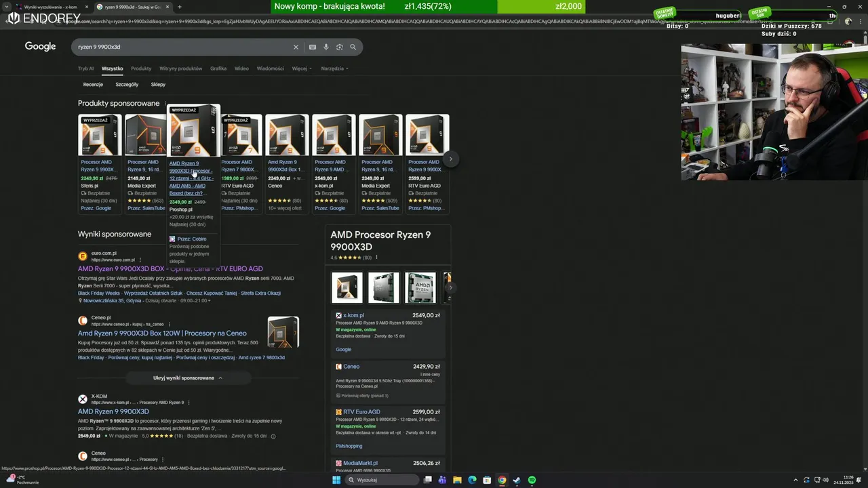
Task: Open 'Produkty sponsorowane' info dots icon
Action: click(165, 104)
